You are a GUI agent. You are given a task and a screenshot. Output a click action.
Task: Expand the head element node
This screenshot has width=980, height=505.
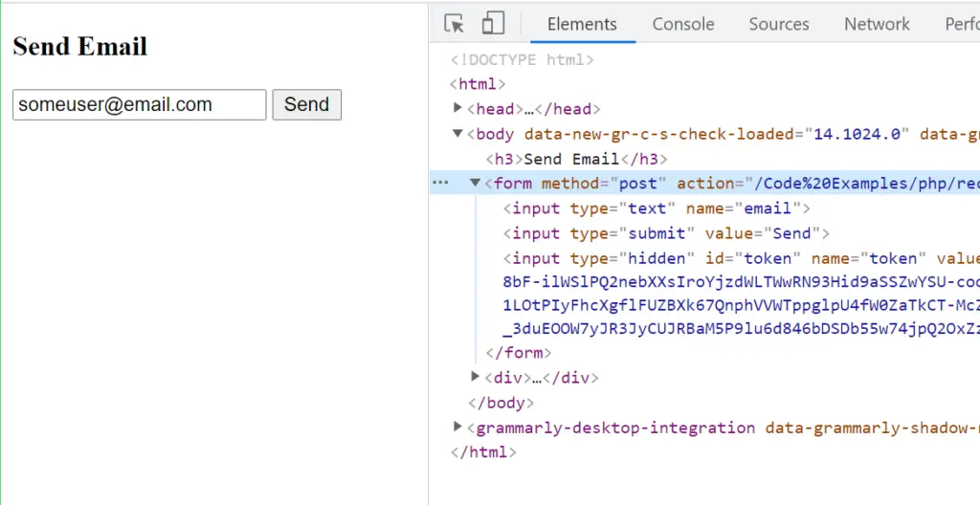click(x=458, y=108)
